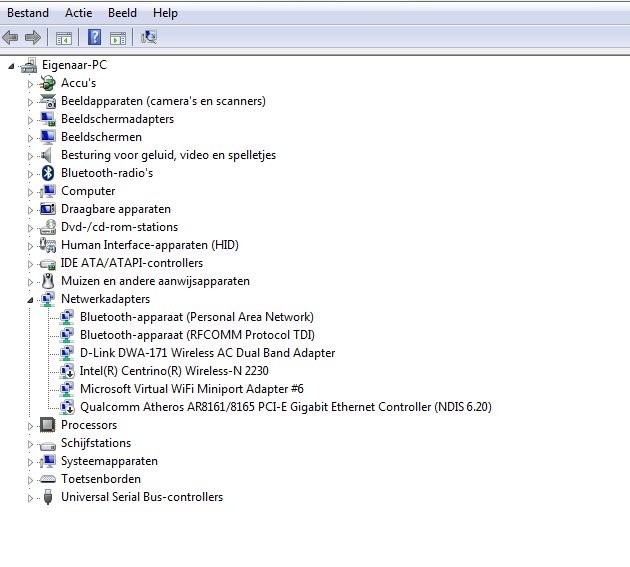Select the Dvd-/cd-rom-stations label
The image size is (630, 567).
pos(119,227)
